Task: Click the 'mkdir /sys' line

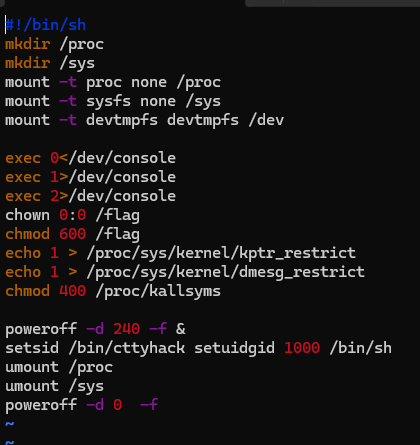Action: point(50,63)
